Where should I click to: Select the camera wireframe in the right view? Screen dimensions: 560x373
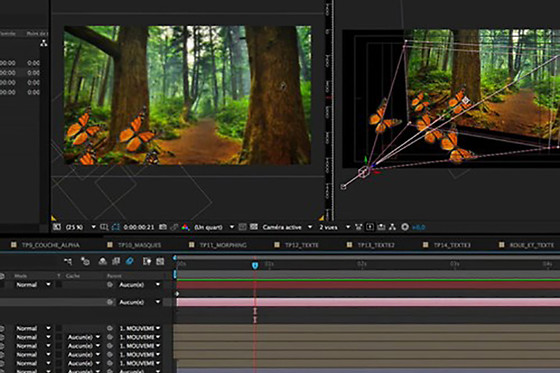click(364, 172)
